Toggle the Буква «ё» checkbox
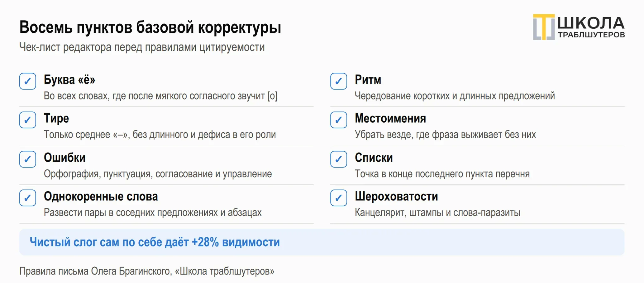Image resolution: width=644 pixels, height=283 pixels. [28, 81]
